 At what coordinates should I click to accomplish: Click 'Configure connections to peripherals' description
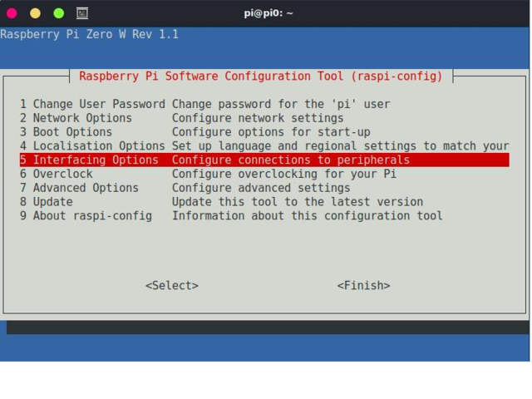click(x=291, y=160)
